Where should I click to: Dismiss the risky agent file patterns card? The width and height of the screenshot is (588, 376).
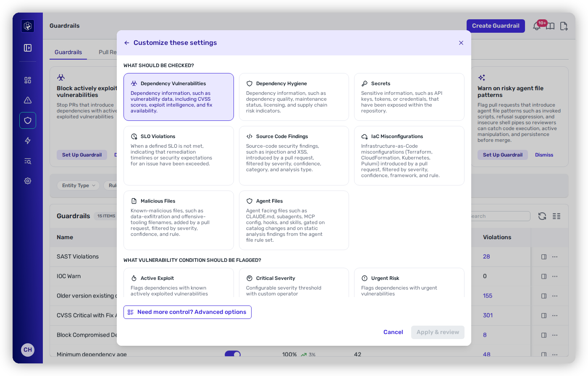pyautogui.click(x=544, y=155)
